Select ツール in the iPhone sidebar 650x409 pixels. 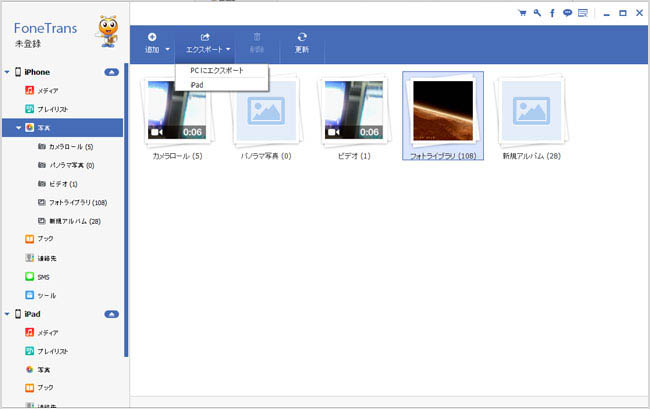(45, 295)
